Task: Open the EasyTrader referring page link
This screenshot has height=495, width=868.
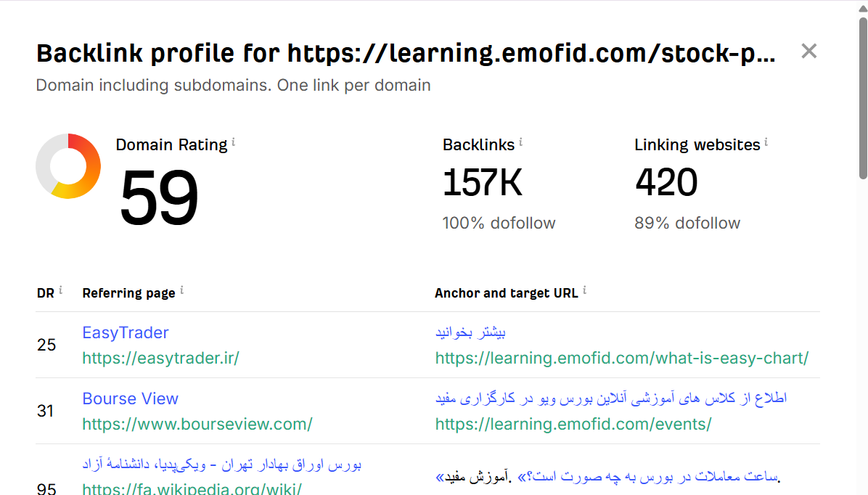Action: 126,332
